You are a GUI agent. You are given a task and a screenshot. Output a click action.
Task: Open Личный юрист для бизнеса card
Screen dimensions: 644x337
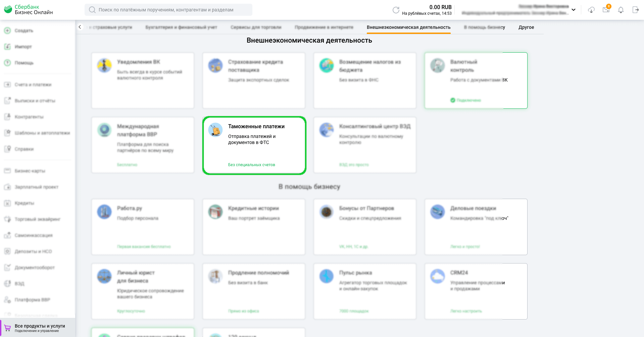143,291
